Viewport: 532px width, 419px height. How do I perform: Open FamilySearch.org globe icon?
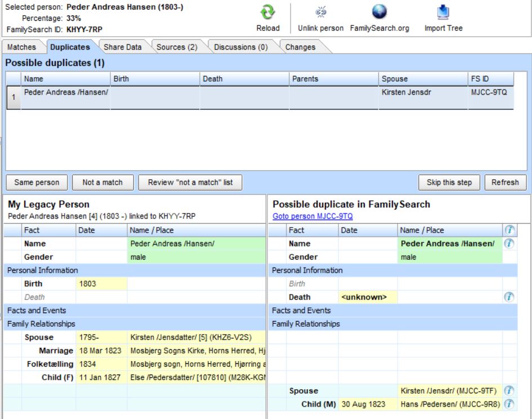point(379,11)
